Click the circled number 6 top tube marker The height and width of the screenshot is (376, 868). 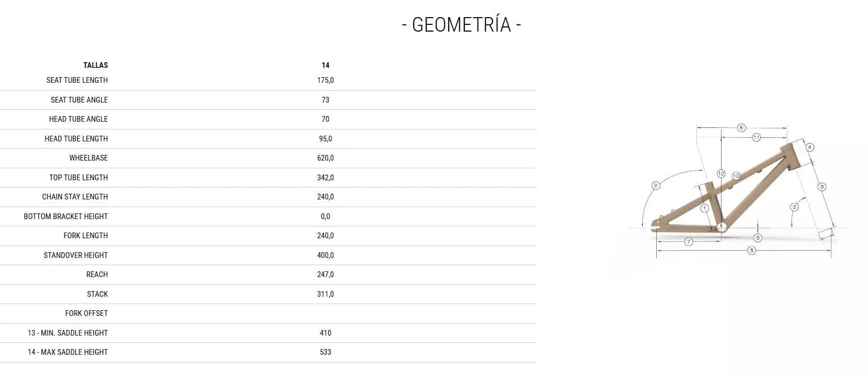pyautogui.click(x=741, y=128)
